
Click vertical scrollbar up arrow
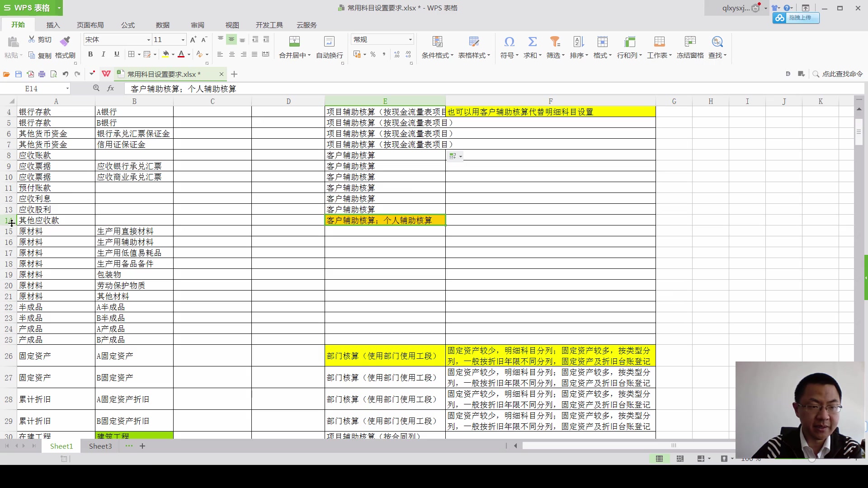859,109
